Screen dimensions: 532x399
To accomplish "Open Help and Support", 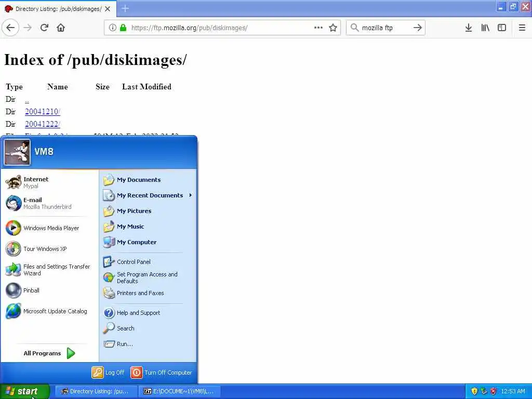I will point(148,313).
